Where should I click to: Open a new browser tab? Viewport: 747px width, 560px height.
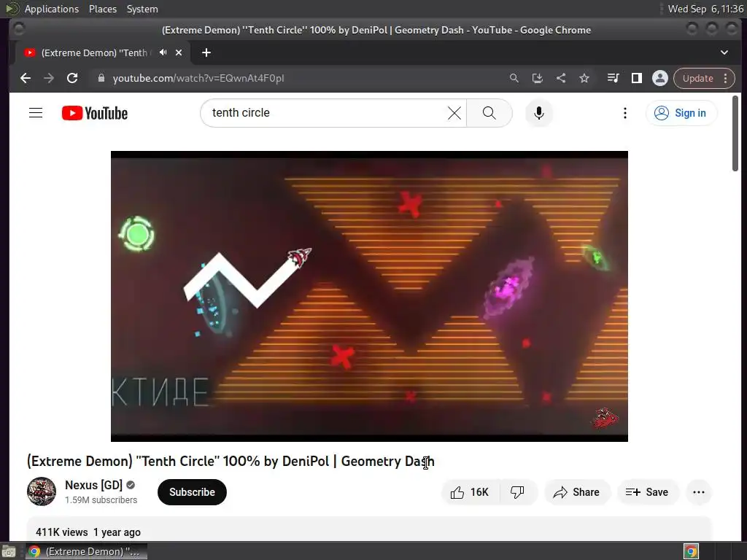tap(206, 52)
